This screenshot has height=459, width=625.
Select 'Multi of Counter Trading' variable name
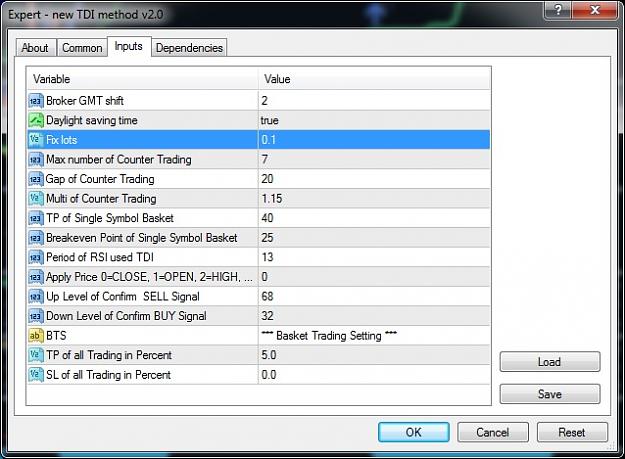101,198
